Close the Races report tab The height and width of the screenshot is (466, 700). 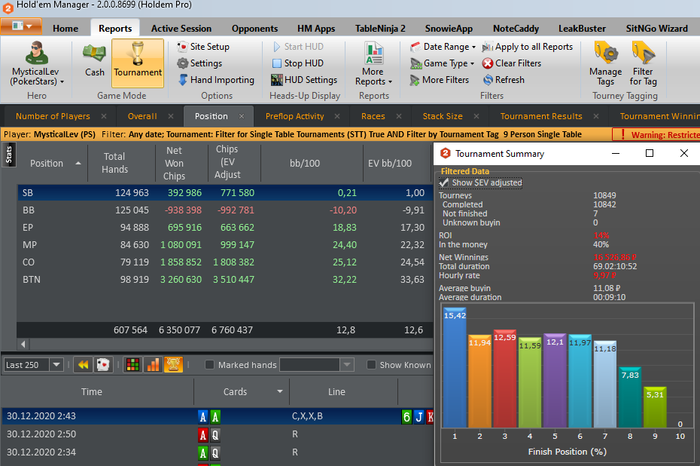click(x=399, y=116)
